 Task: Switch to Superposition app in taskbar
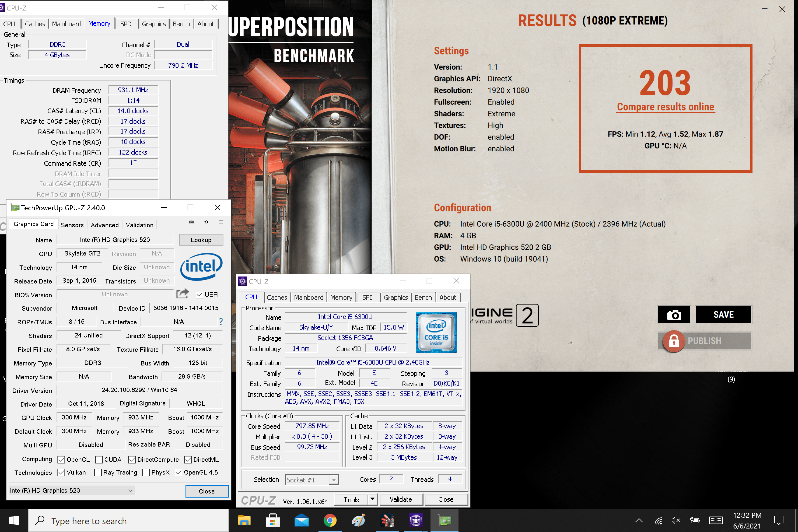tap(387, 520)
